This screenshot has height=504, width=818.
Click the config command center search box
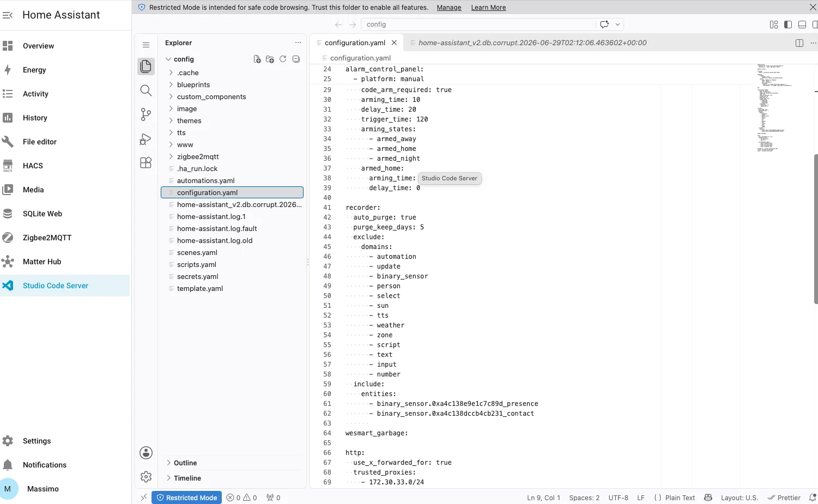(478, 25)
